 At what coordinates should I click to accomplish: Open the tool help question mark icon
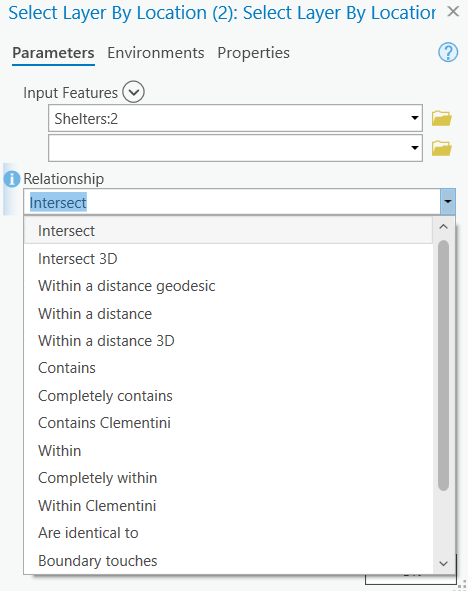448,52
